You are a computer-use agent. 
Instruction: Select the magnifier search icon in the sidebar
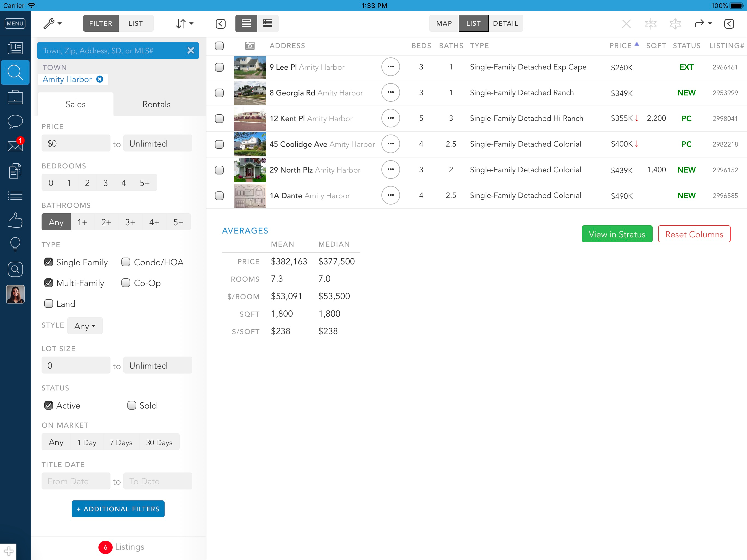(x=15, y=73)
